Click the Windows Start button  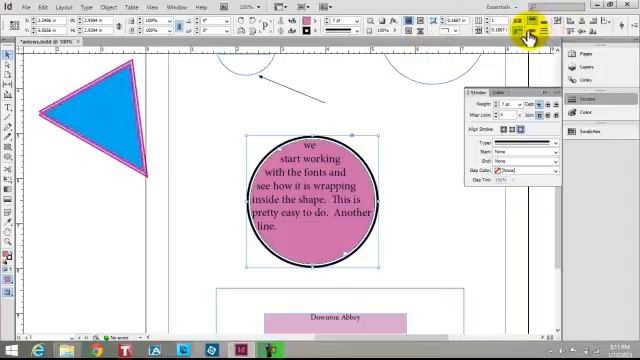click(11, 351)
